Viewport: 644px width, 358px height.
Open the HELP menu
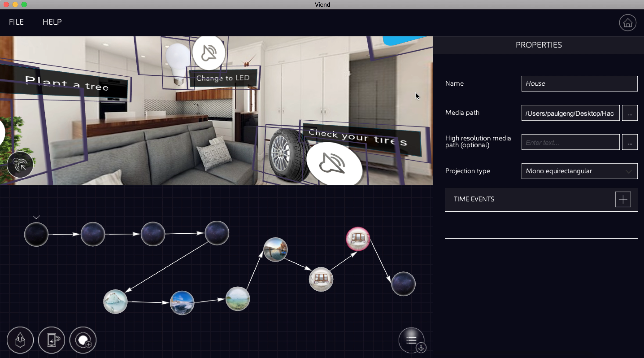pyautogui.click(x=52, y=22)
